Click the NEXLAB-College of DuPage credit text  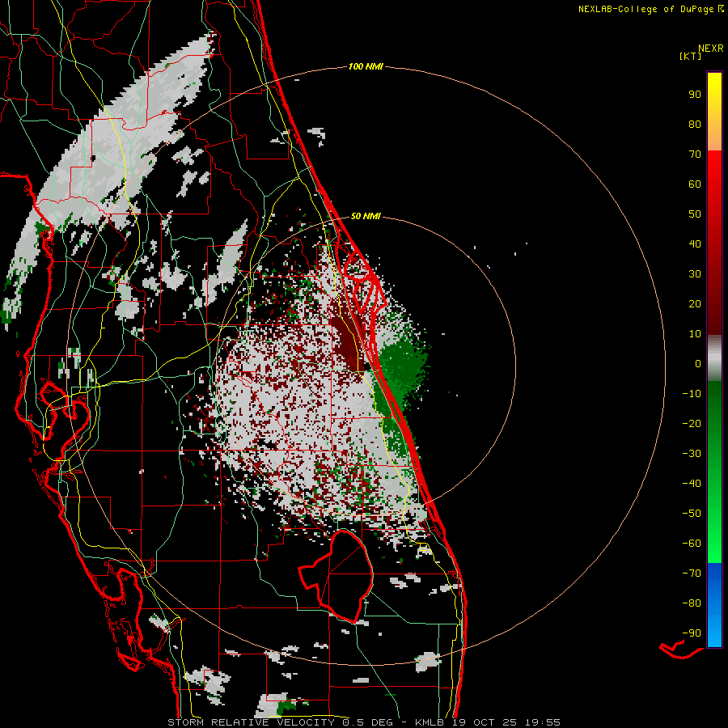[650, 9]
